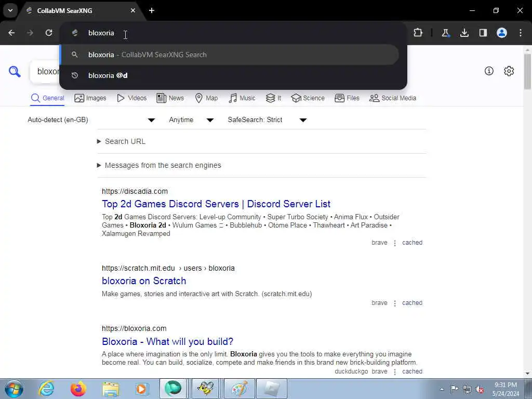Click the Action Center flag tray icon
Image resolution: width=532 pixels, height=399 pixels.
pos(454,389)
